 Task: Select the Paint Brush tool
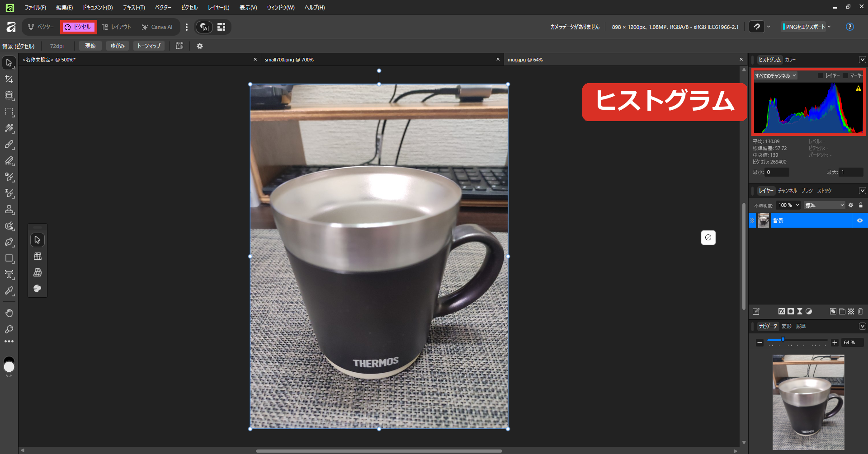pos(9,145)
